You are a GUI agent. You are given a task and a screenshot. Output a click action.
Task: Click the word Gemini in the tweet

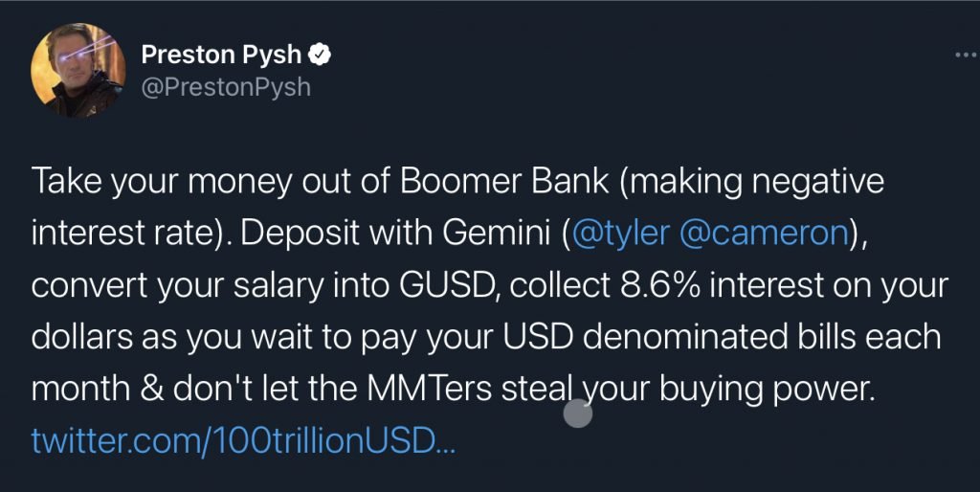(x=497, y=234)
